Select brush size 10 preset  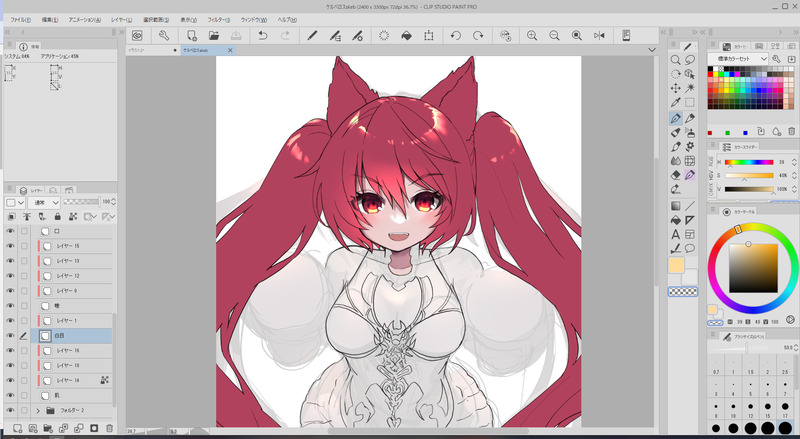point(733,407)
